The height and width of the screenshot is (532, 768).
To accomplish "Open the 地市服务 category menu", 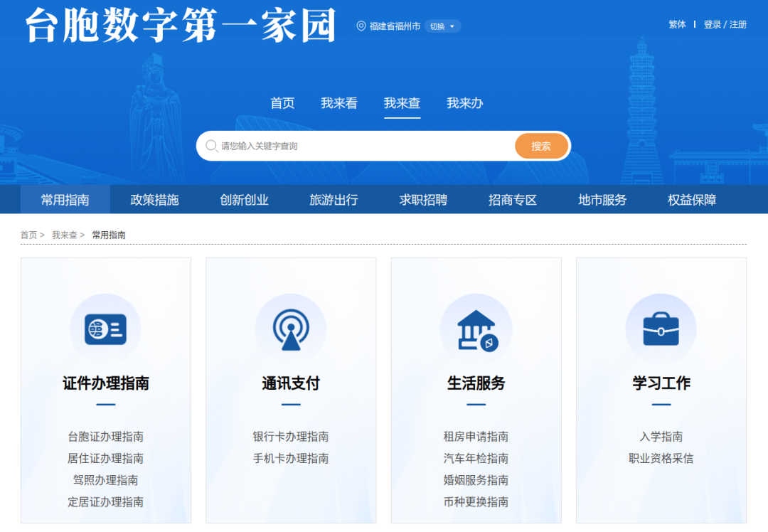I will pos(602,199).
